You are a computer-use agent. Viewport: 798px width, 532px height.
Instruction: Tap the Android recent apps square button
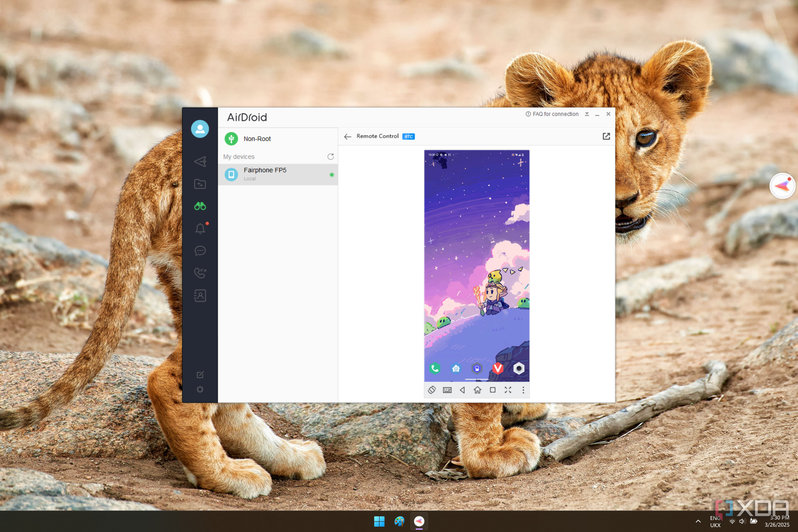tap(493, 390)
